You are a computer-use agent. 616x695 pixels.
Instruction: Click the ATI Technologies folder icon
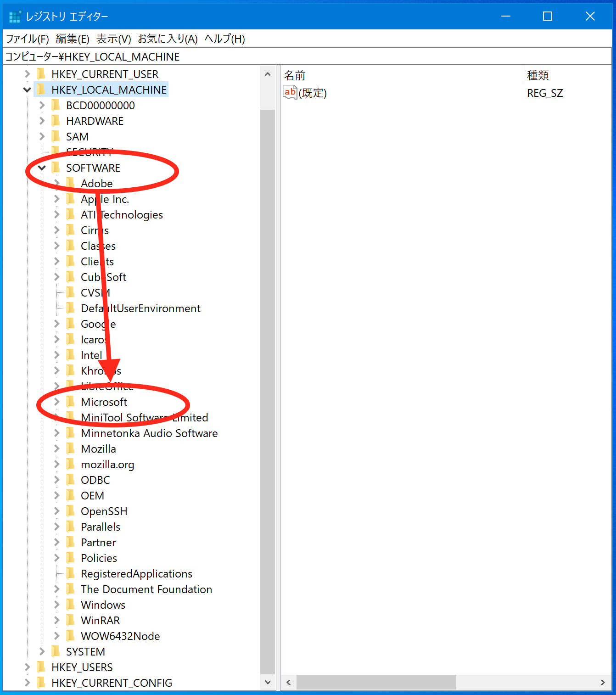pos(70,214)
